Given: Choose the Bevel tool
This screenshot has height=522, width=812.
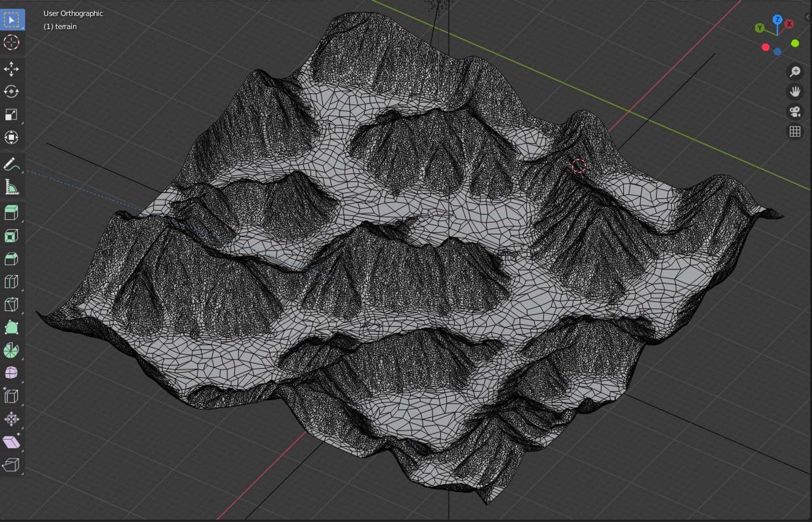Looking at the screenshot, I should click(x=12, y=259).
